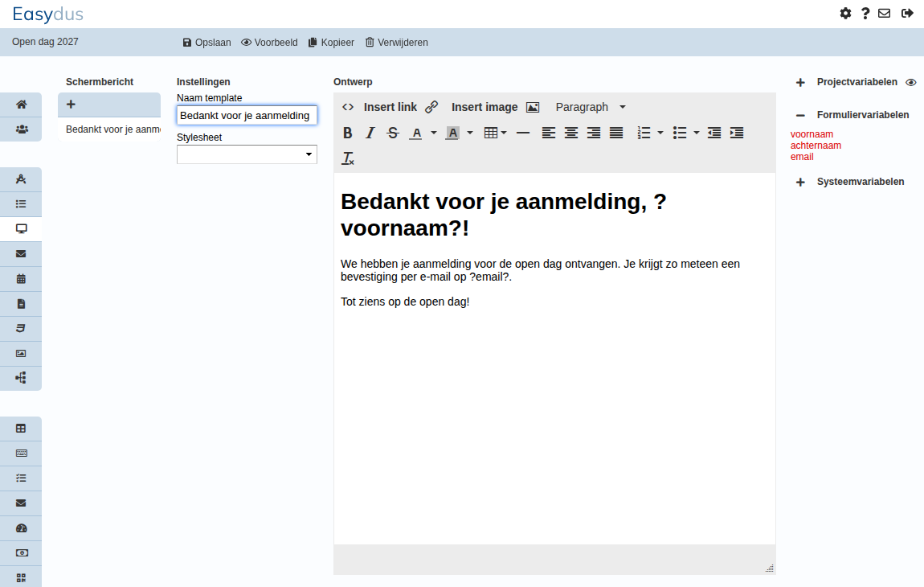Image resolution: width=924 pixels, height=587 pixels.
Task: Open the background color dropdown arrow
Action: [470, 133]
